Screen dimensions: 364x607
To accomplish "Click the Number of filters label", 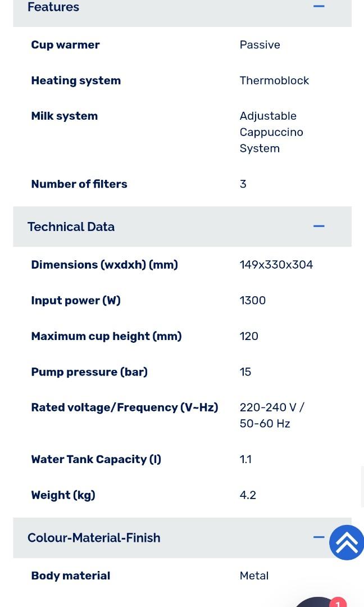I will point(79,184).
